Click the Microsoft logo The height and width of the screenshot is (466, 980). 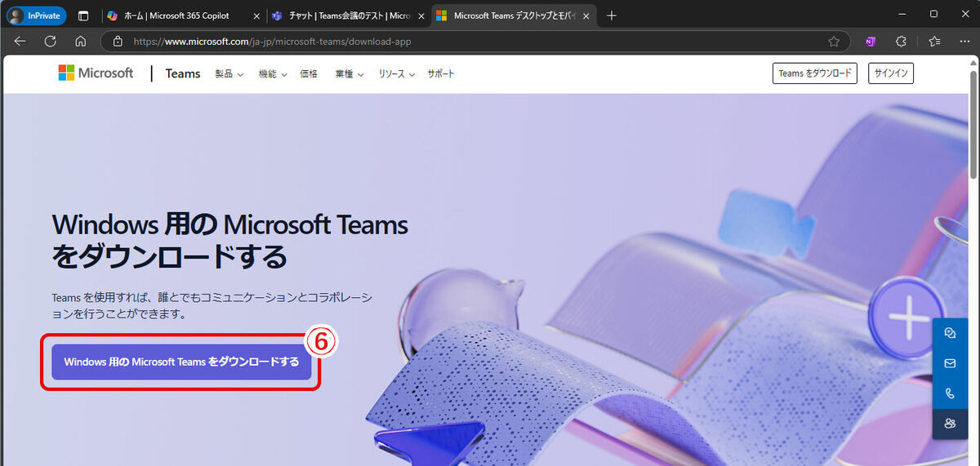click(96, 73)
